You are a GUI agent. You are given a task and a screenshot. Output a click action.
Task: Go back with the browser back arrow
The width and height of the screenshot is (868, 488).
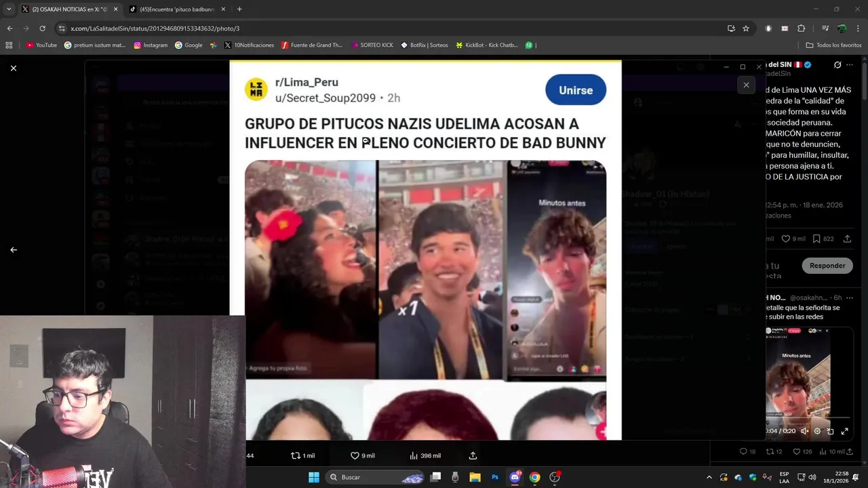[x=9, y=28]
